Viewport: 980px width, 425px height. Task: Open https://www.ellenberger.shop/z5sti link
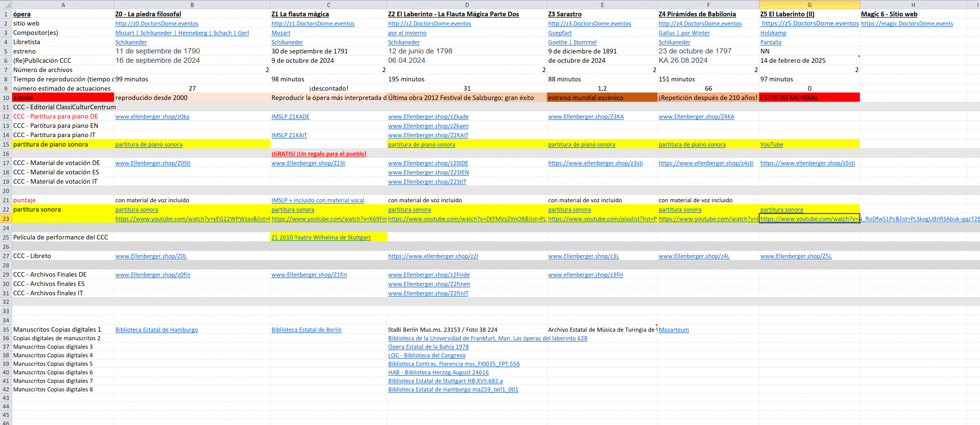(807, 163)
